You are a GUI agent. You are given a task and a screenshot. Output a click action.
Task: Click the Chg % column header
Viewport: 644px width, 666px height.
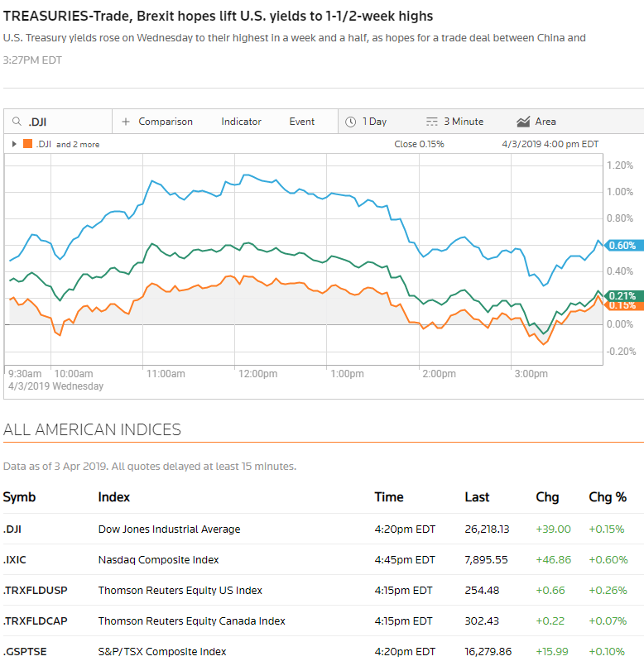(608, 497)
